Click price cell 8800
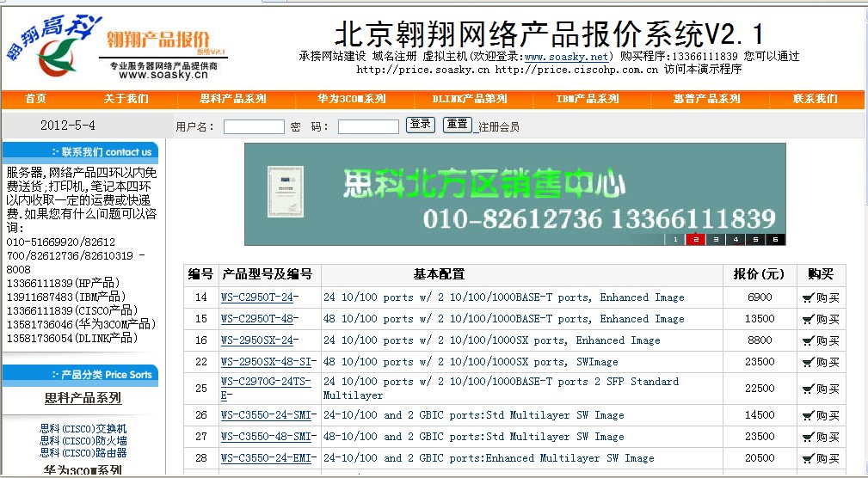This screenshot has height=478, width=868. click(760, 340)
